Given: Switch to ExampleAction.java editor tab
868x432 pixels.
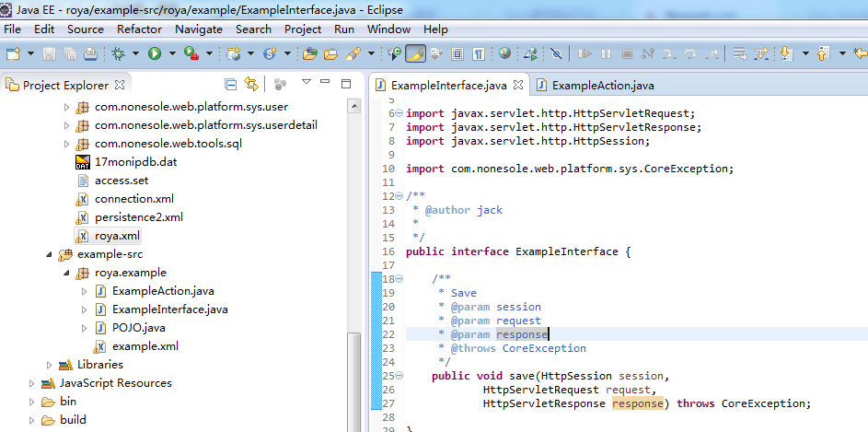Looking at the screenshot, I should (x=596, y=86).
